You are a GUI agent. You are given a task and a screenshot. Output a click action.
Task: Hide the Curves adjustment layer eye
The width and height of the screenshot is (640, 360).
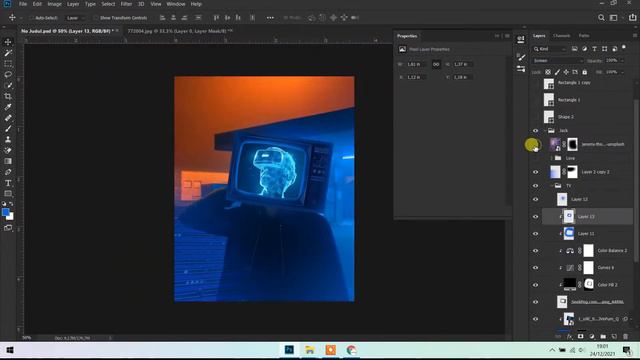(x=536, y=268)
